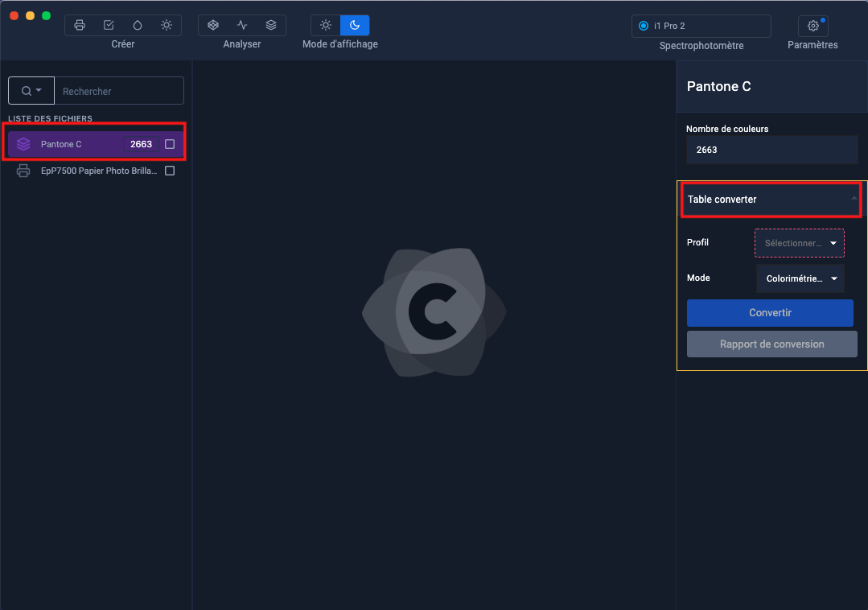Click the Analyser label
The width and height of the screenshot is (868, 610).
pyautogui.click(x=242, y=44)
